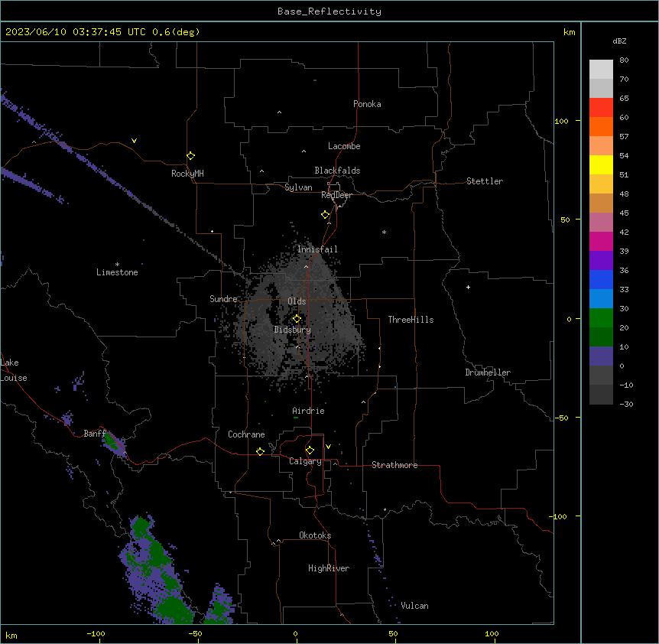The height and width of the screenshot is (644, 659).
Task: Click the white caret marker west of Lacombe
Action: coord(304,151)
